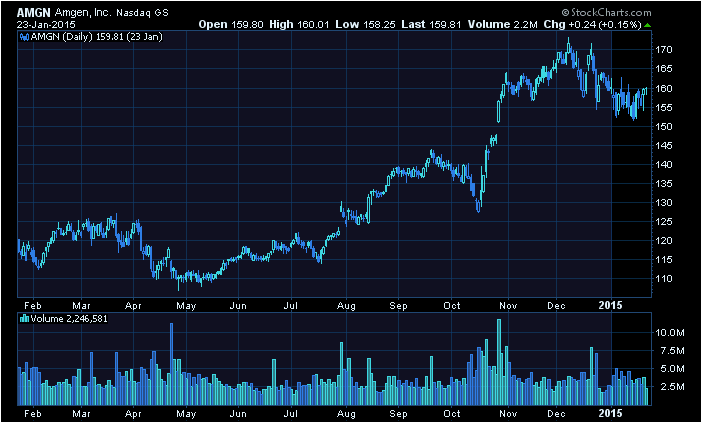Click the 'Low 158.25' value
This screenshot has width=702, height=423.
click(x=365, y=25)
